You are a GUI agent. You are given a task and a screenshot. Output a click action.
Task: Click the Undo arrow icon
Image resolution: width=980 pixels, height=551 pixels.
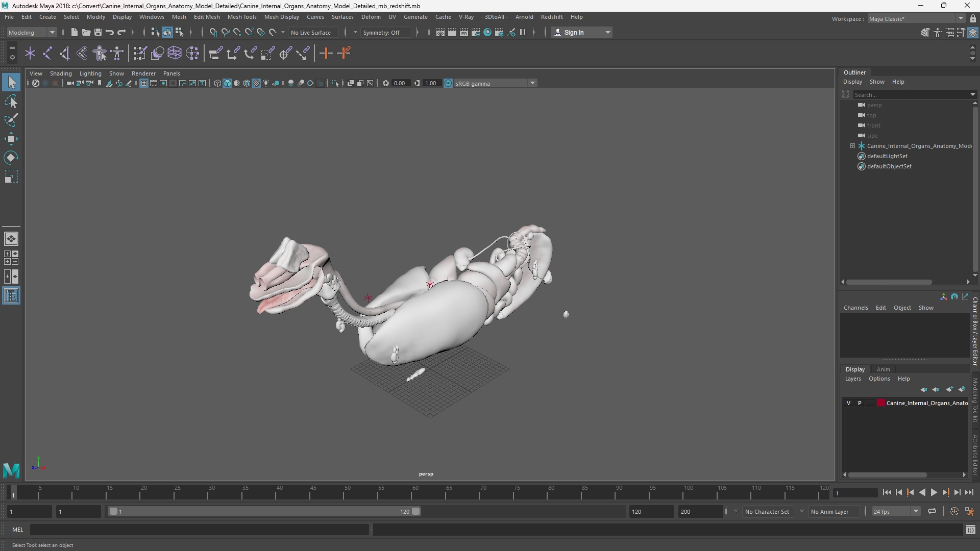tap(109, 32)
